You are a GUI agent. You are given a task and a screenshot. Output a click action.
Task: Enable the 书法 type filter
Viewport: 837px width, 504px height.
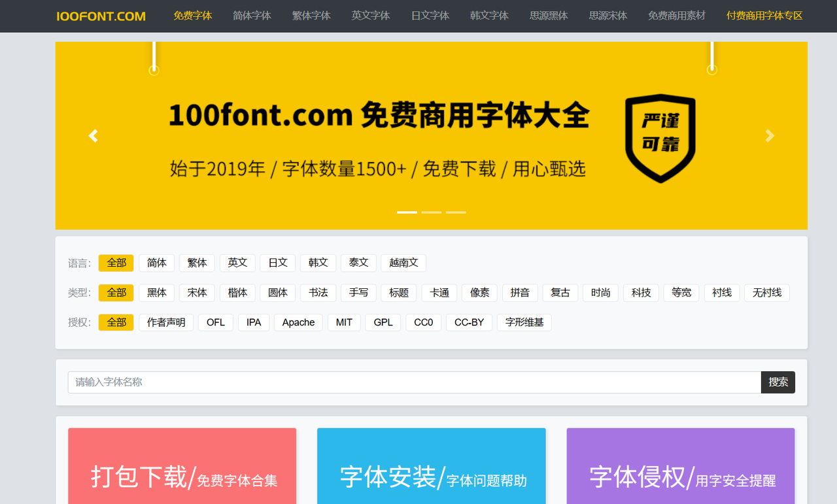coord(318,293)
